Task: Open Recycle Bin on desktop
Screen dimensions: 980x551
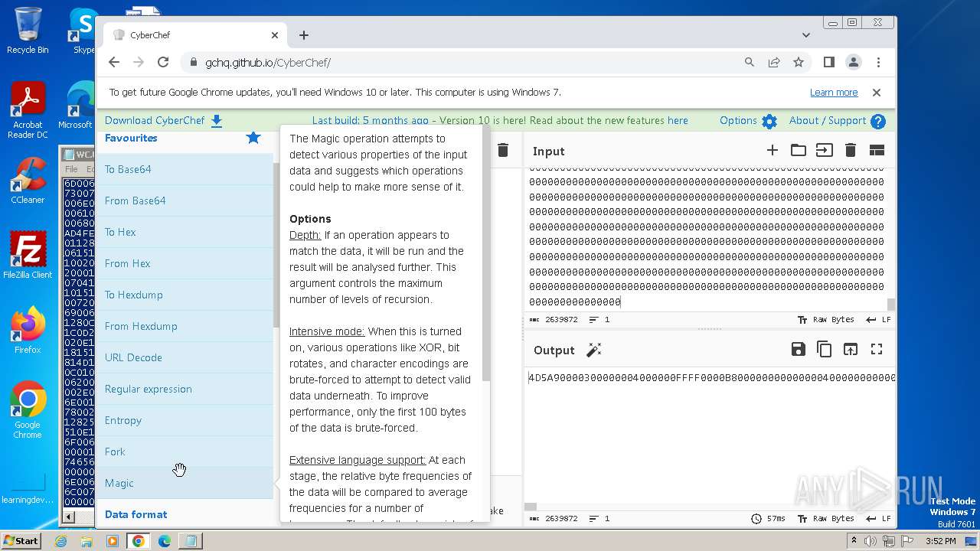Action: 28,31
